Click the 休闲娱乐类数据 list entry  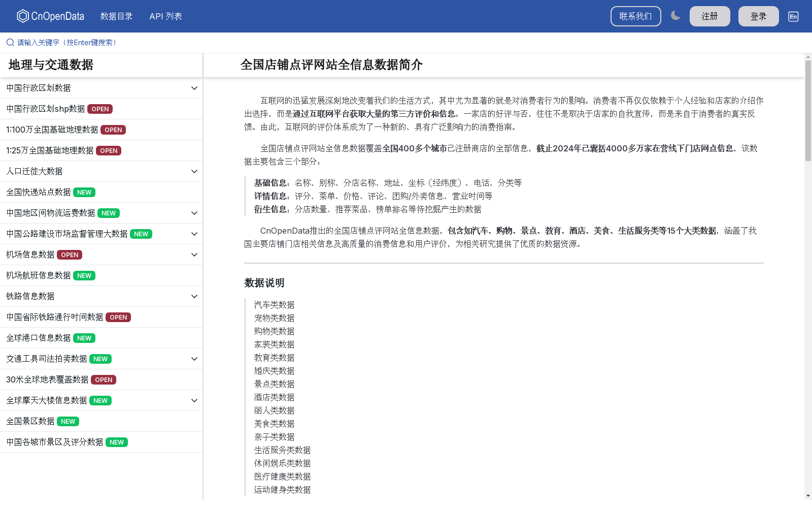[x=283, y=463]
